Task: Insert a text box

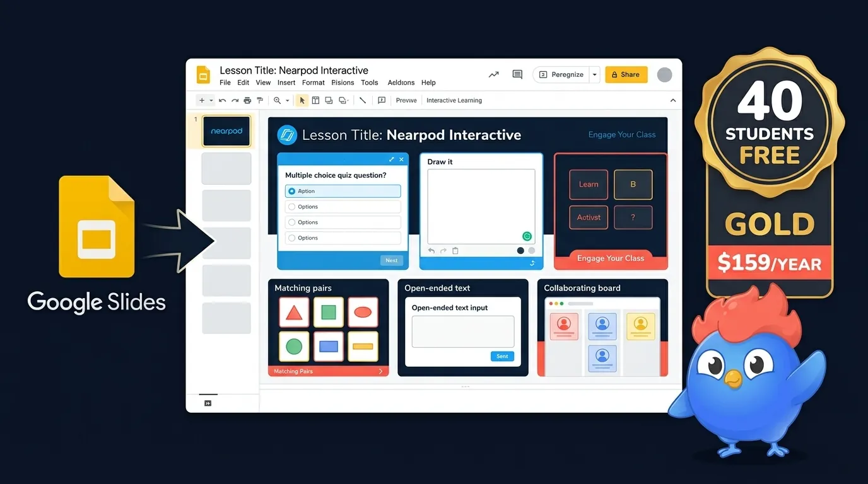Action: click(315, 100)
